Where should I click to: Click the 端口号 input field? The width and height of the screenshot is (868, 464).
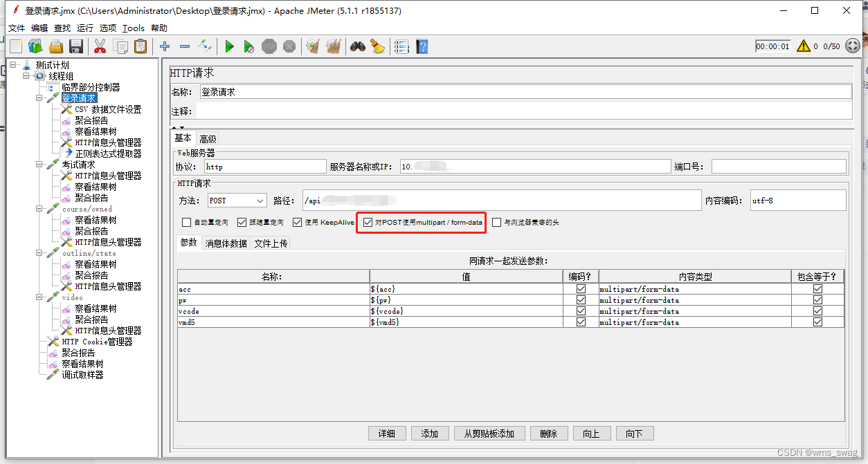click(x=779, y=167)
